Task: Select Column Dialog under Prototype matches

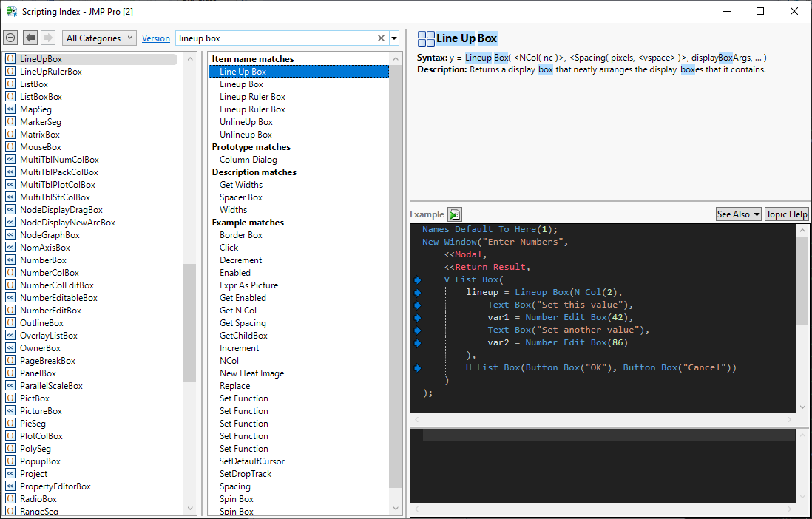Action: pos(248,160)
